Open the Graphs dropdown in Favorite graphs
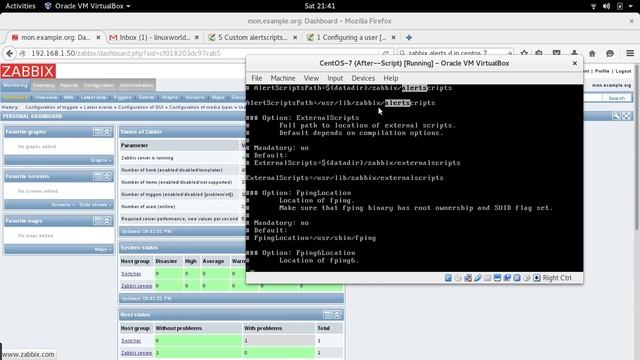Image resolution: width=640 pixels, height=360 pixels. (x=101, y=160)
